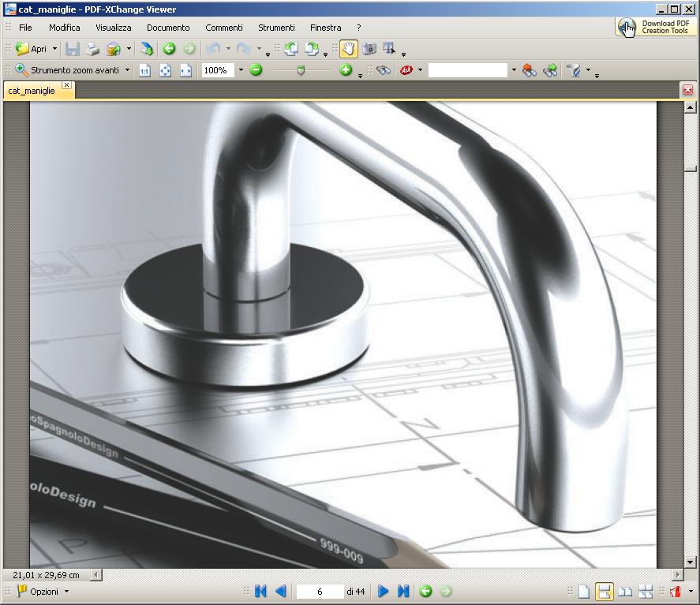Set zoom to actual size 1:1
This screenshot has height=605, width=700.
click(144, 70)
